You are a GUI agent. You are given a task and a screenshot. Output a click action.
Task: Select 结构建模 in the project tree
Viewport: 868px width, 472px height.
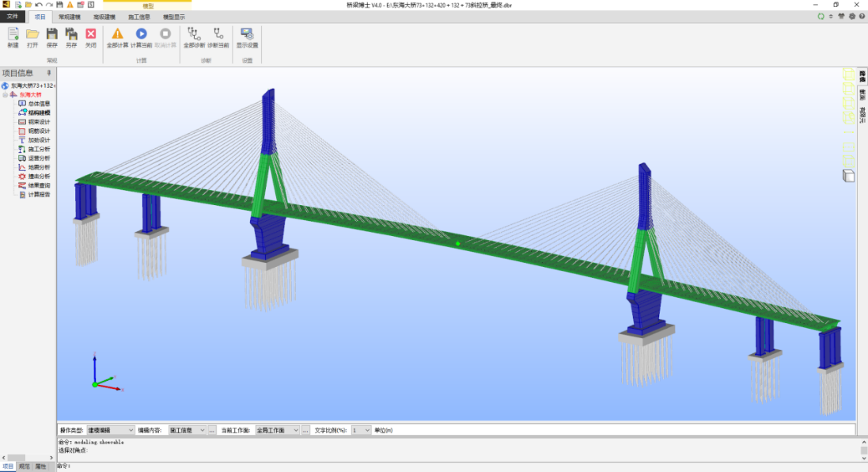[39, 112]
